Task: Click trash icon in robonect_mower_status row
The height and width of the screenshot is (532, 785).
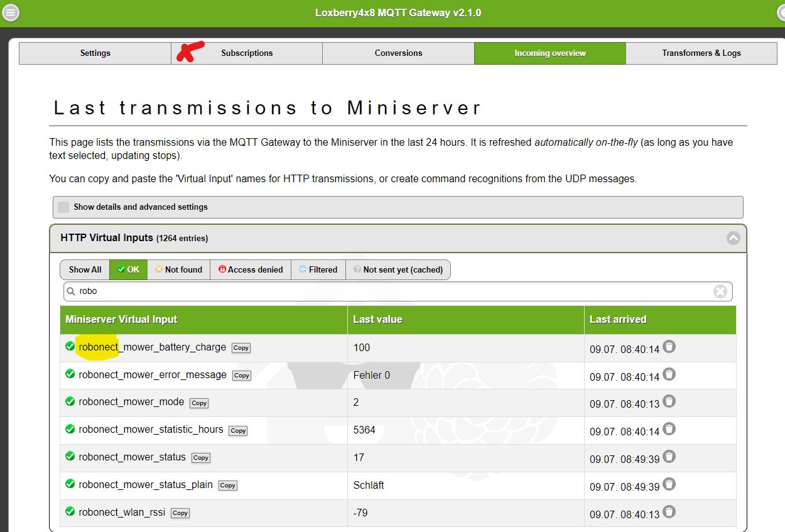Action: click(x=669, y=456)
